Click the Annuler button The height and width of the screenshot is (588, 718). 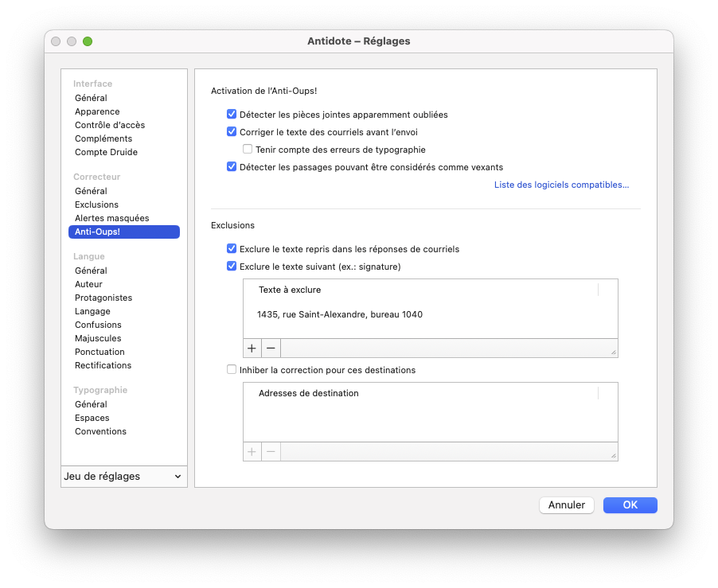[567, 505]
